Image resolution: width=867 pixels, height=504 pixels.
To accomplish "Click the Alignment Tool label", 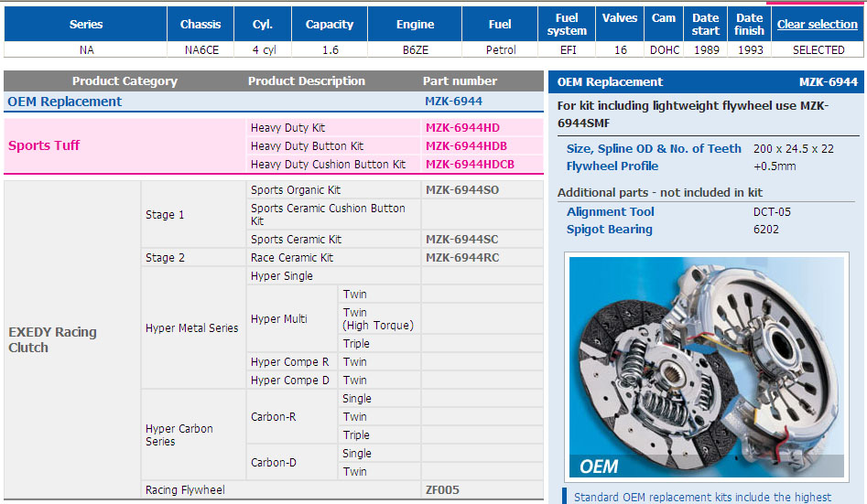I will click(x=610, y=211).
